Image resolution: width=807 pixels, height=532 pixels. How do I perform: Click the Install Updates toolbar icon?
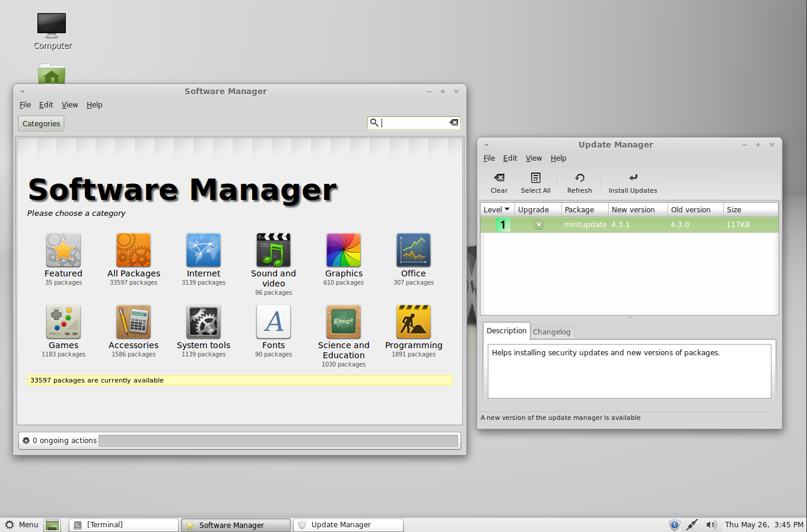[x=633, y=177]
